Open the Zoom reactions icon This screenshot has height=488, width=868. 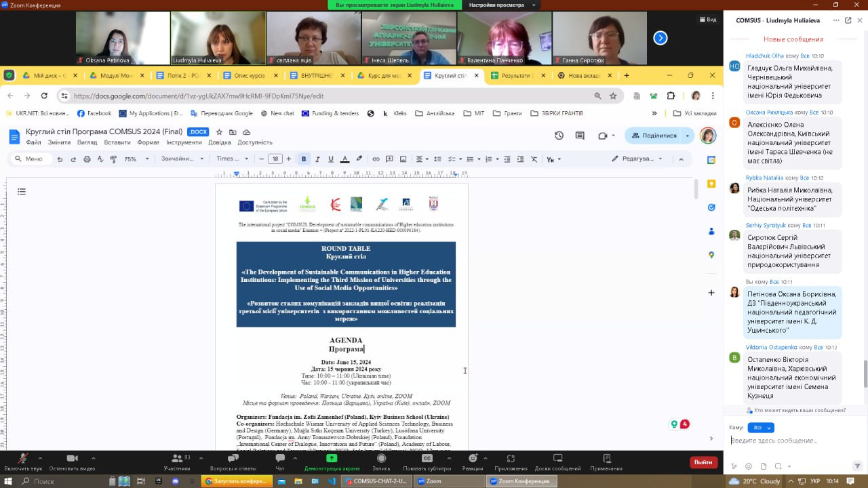[472, 460]
